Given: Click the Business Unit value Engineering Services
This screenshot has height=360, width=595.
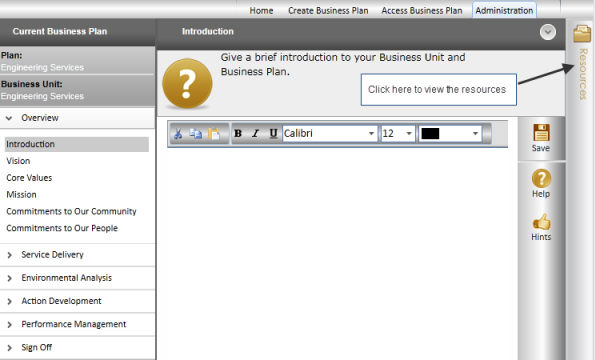Looking at the screenshot, I should pos(42,96).
